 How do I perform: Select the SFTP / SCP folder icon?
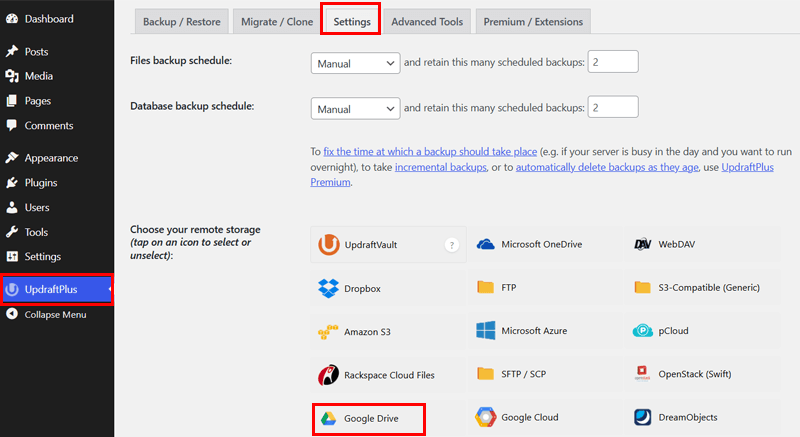[485, 374]
